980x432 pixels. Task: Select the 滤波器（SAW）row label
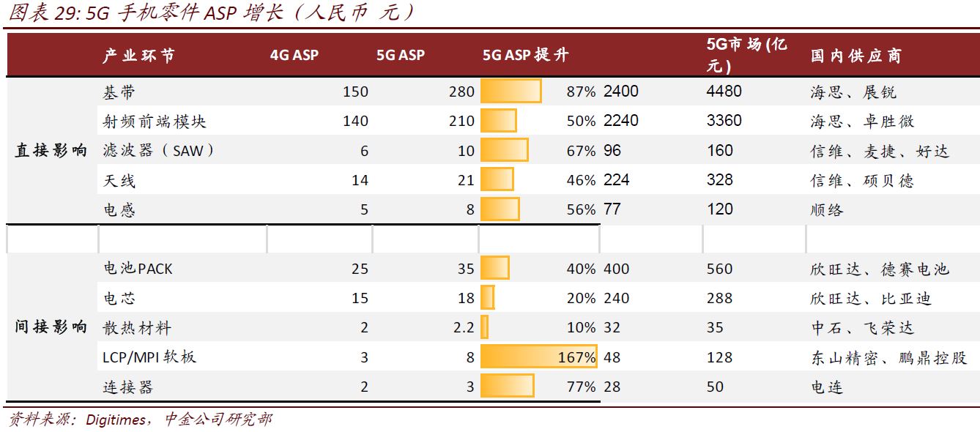tap(160, 151)
